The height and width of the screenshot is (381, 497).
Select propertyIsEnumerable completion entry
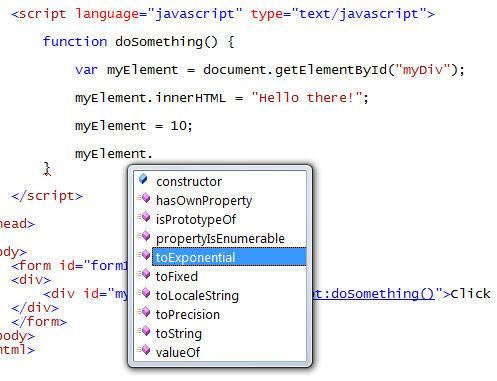[220, 239]
